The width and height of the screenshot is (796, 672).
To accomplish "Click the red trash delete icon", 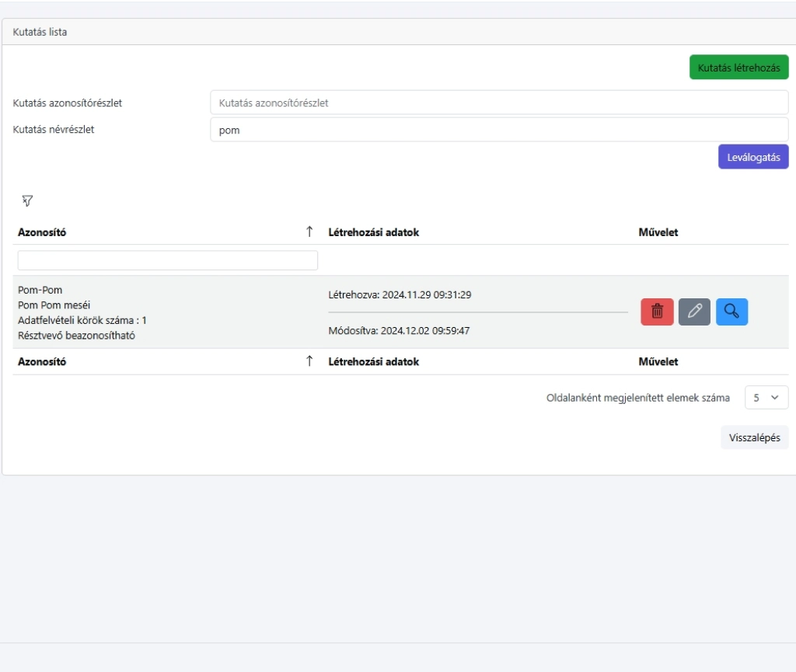I will click(657, 312).
